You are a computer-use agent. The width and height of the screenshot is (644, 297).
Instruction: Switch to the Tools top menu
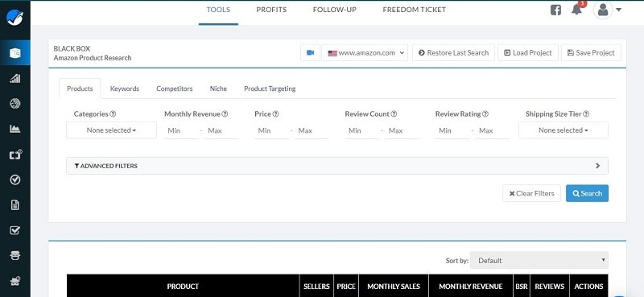click(x=218, y=10)
